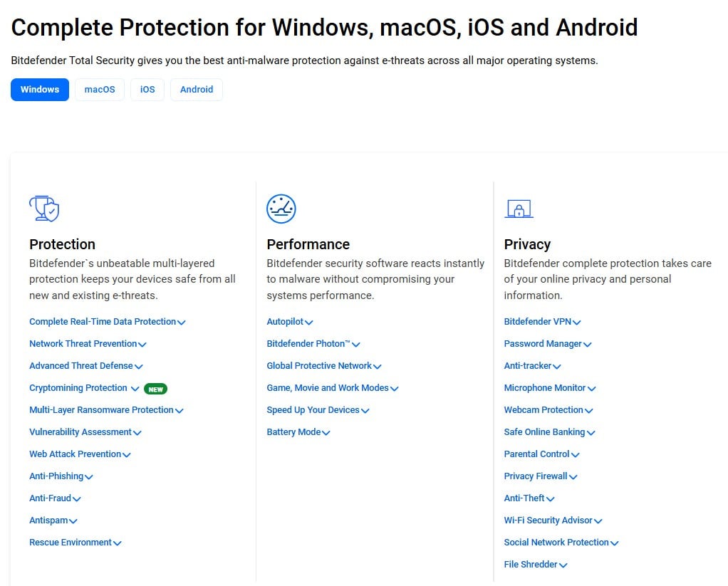Open the Safe Online Banking link

tap(548, 432)
